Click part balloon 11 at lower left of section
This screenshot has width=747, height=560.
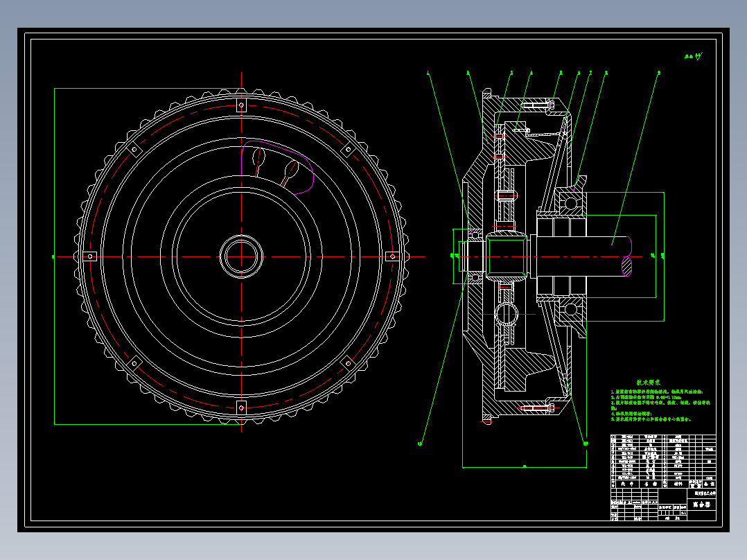click(420, 444)
